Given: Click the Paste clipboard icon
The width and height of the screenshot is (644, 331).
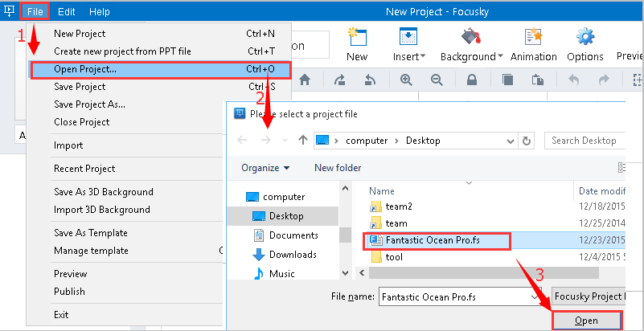Looking at the screenshot, I should [x=538, y=80].
